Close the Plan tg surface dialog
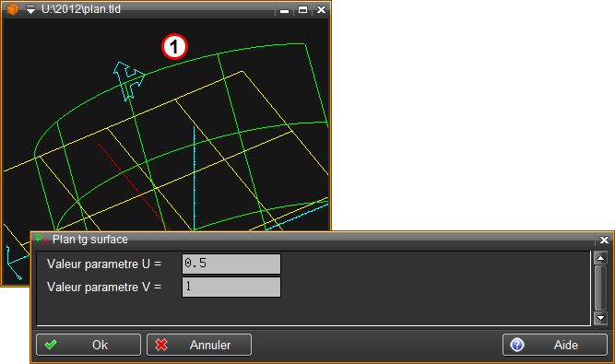 [x=604, y=240]
